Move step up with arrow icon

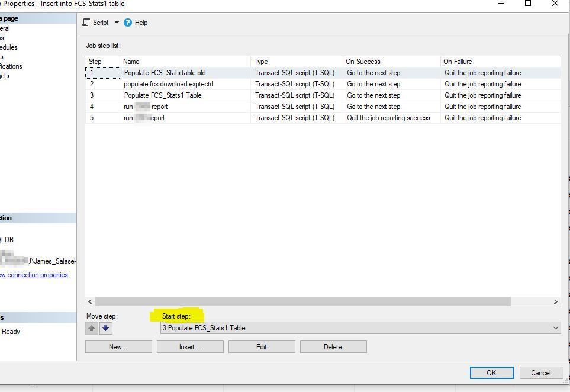(92, 328)
